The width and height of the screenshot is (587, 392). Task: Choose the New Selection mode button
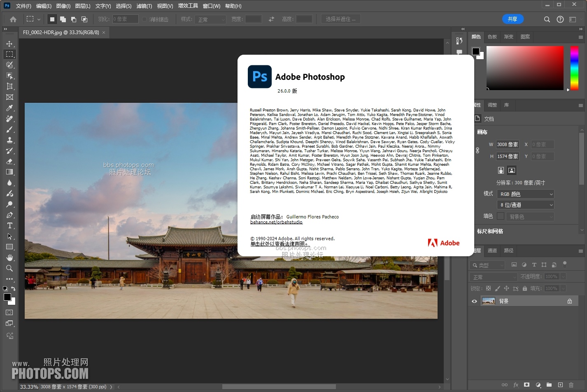pyautogui.click(x=52, y=19)
